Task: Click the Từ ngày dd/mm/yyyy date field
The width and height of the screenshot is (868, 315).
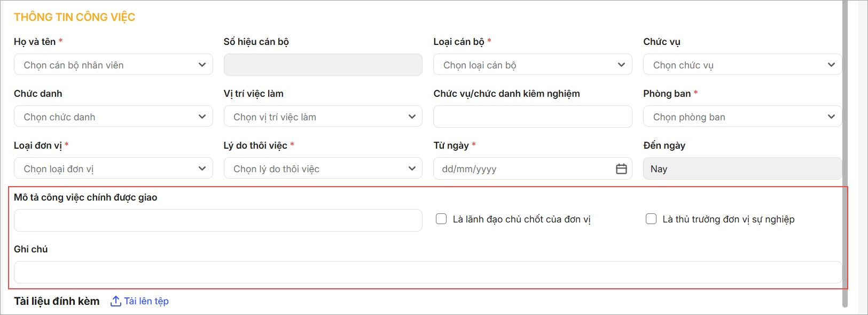Action: point(533,168)
